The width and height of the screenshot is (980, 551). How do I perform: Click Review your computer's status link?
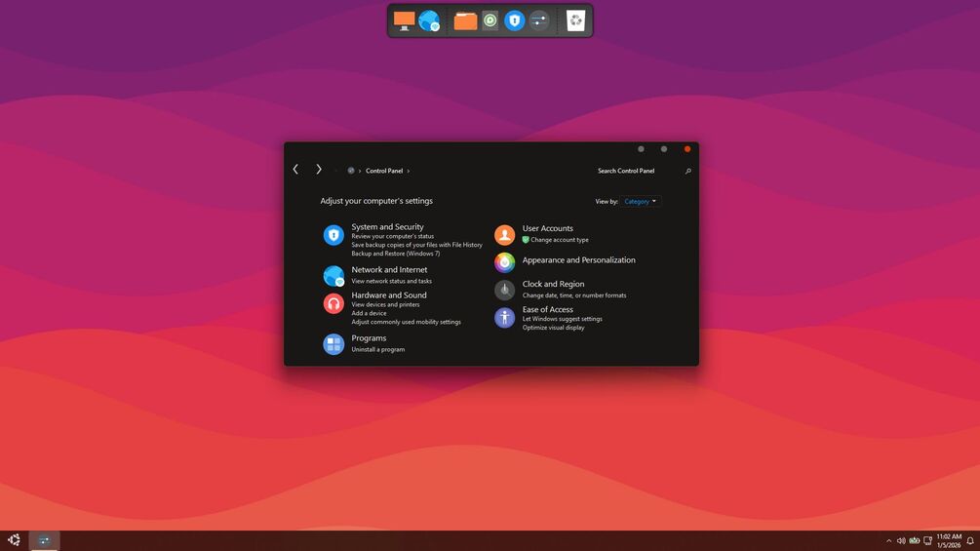coord(393,236)
